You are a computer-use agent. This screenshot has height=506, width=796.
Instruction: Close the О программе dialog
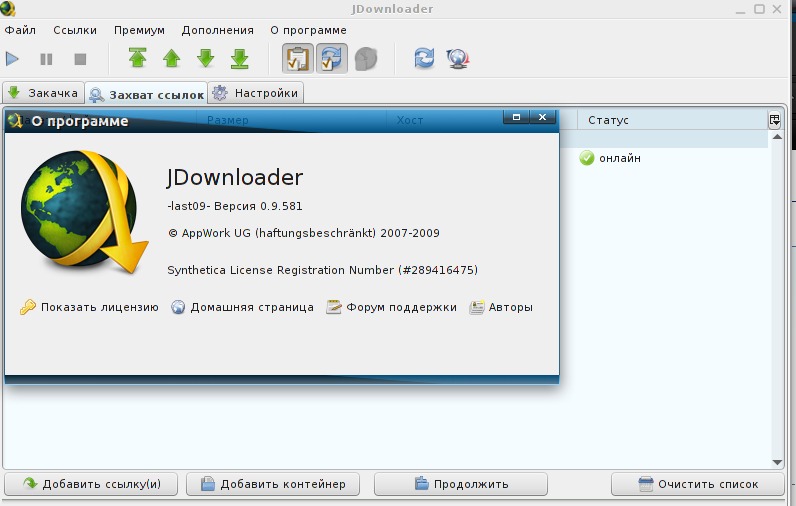[542, 117]
